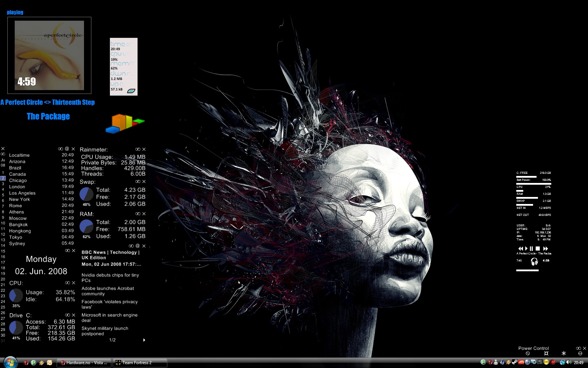Stop playback in the music widget
The image size is (588, 368).
[x=538, y=248]
